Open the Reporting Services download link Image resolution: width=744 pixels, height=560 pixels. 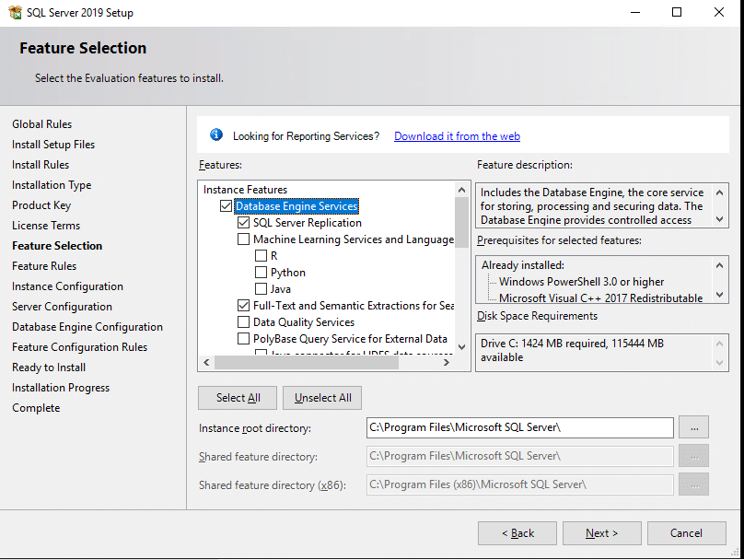point(457,135)
